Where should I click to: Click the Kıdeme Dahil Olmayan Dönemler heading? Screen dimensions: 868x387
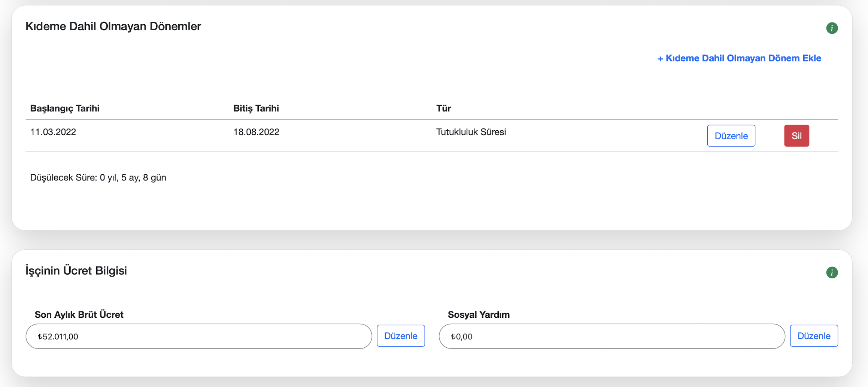pyautogui.click(x=113, y=27)
